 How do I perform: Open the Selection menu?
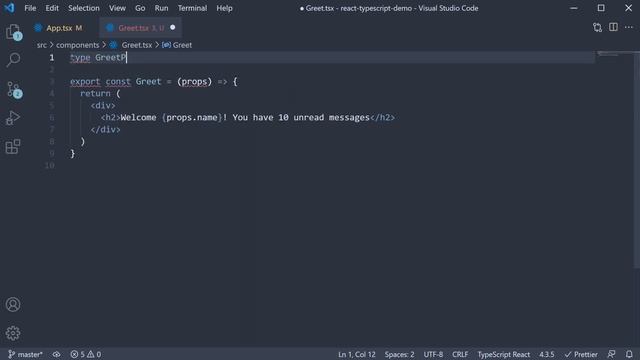pyautogui.click(x=84, y=8)
